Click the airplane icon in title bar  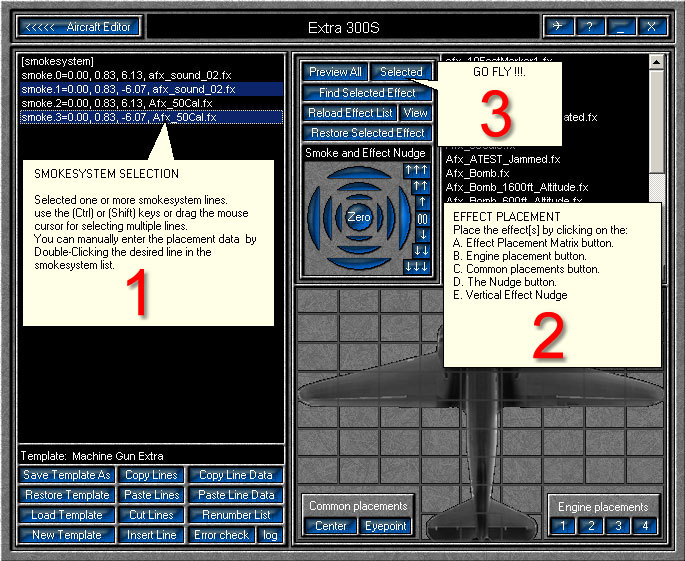[557, 27]
